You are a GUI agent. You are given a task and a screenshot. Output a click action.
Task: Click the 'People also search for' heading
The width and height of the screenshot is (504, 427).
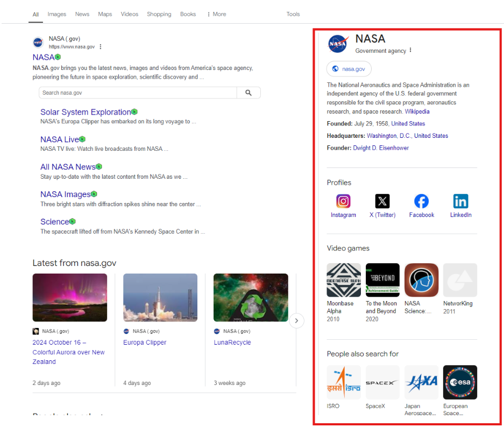[x=363, y=354]
